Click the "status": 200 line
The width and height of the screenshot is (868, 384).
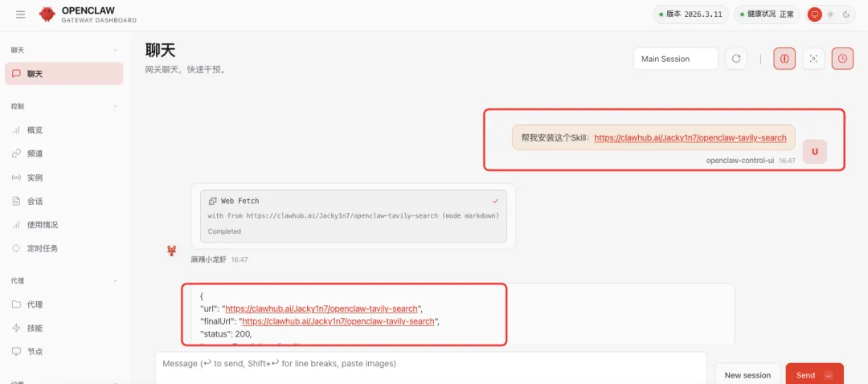coord(226,334)
